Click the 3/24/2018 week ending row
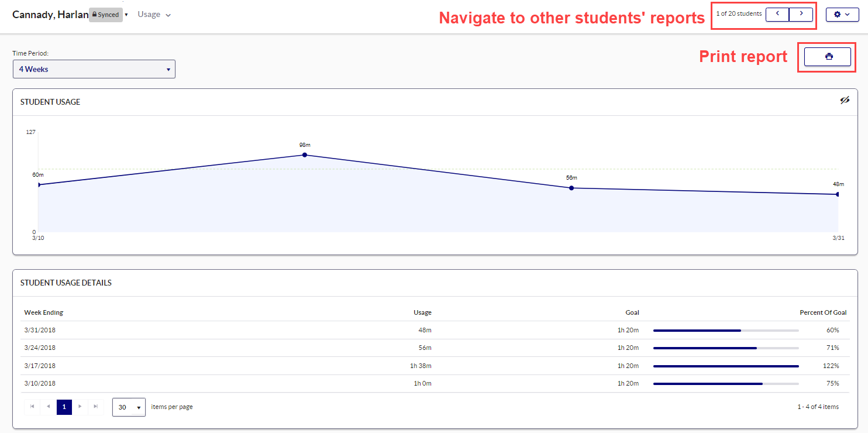 click(x=435, y=348)
